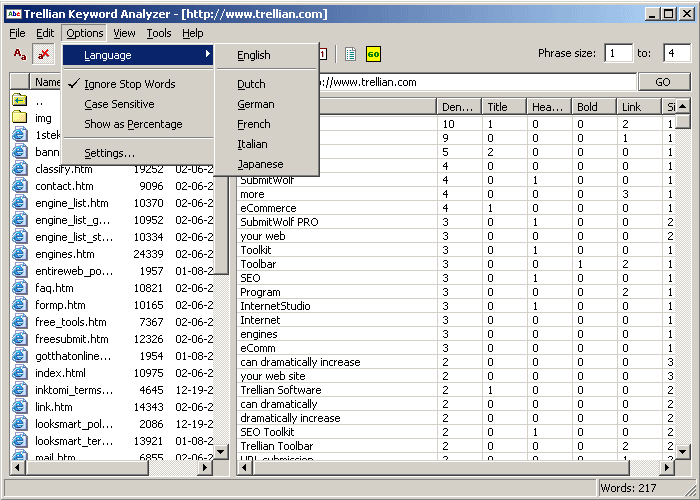
Task: Click the app icon in title bar
Action: 13,14
